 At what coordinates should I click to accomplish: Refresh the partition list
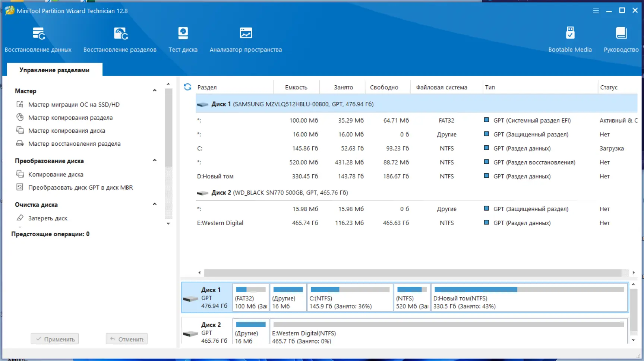187,87
